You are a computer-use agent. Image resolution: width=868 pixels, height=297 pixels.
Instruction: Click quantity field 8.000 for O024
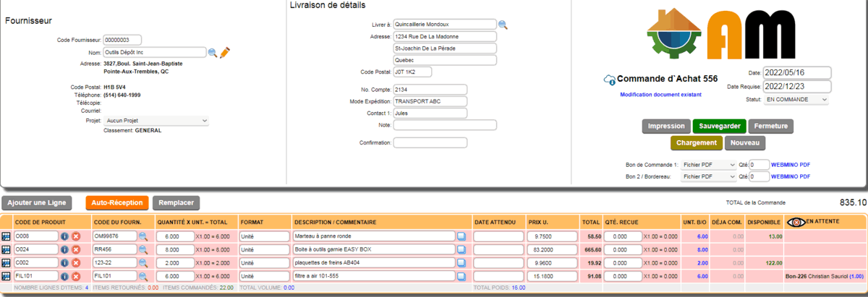coord(174,249)
